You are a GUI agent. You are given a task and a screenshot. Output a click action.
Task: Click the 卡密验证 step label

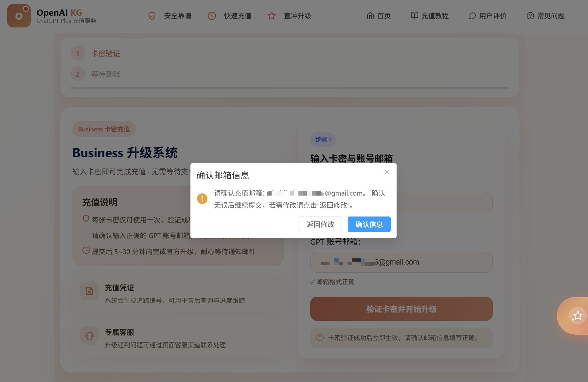click(x=106, y=54)
